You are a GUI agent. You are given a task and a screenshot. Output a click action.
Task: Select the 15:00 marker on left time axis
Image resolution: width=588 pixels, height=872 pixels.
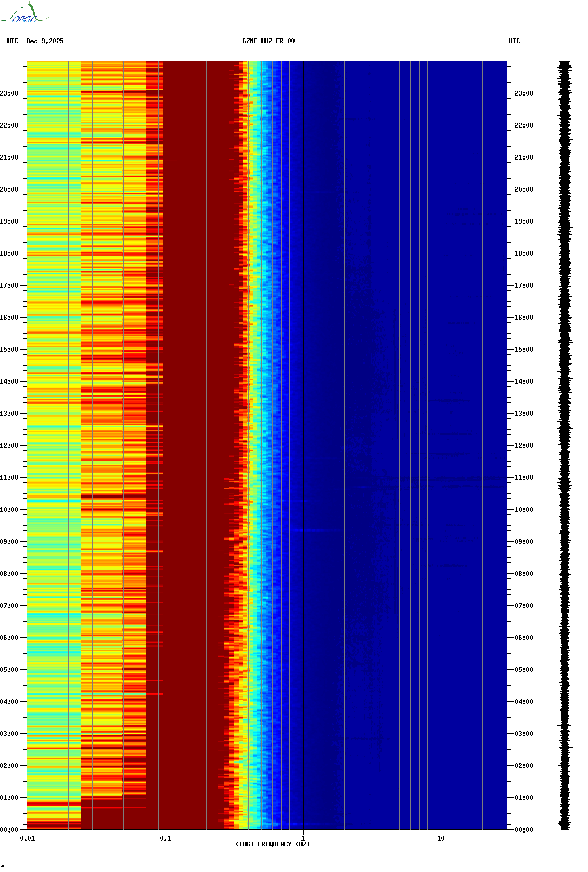click(x=10, y=350)
